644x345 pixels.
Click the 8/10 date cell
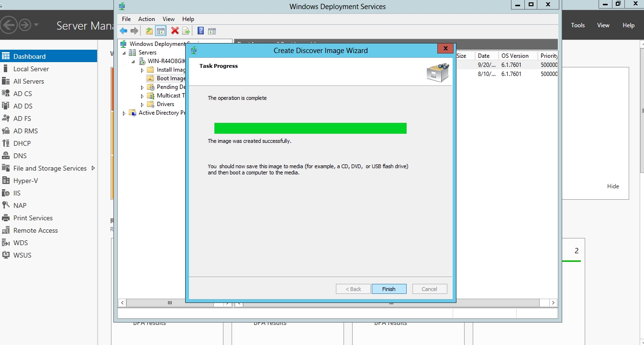pyautogui.click(x=487, y=74)
